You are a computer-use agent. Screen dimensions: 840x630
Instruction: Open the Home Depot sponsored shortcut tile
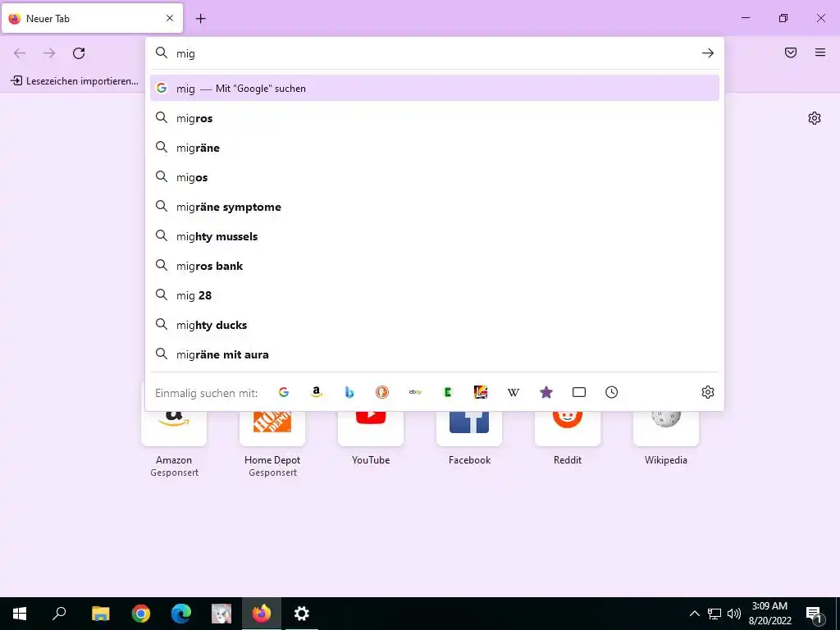272,428
